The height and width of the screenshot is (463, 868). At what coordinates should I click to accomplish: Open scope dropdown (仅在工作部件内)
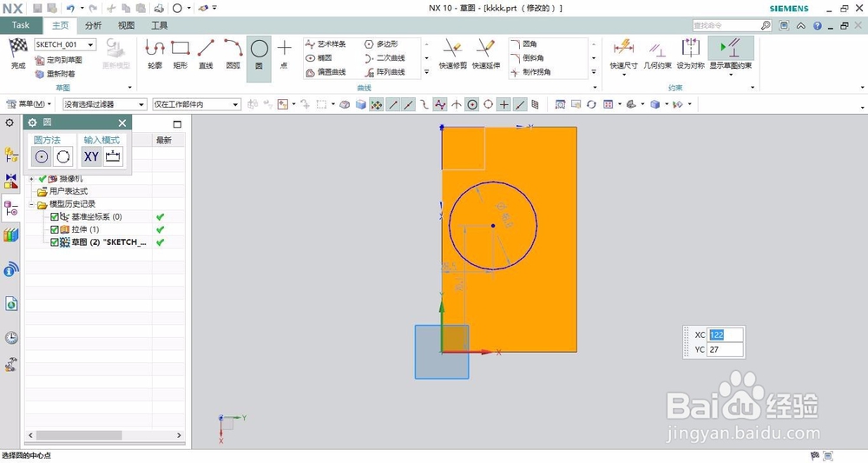(x=196, y=104)
